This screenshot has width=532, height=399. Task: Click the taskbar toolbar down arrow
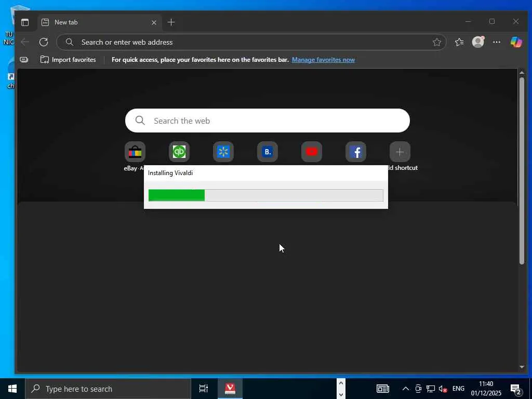341,395
